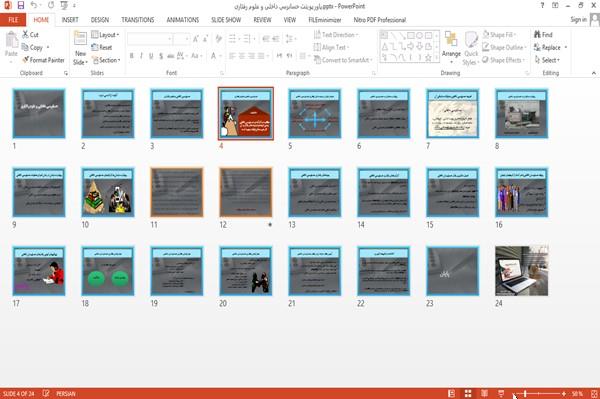Click the Save icon in quick access toolbar
The height and width of the screenshot is (399, 600).
point(21,5)
